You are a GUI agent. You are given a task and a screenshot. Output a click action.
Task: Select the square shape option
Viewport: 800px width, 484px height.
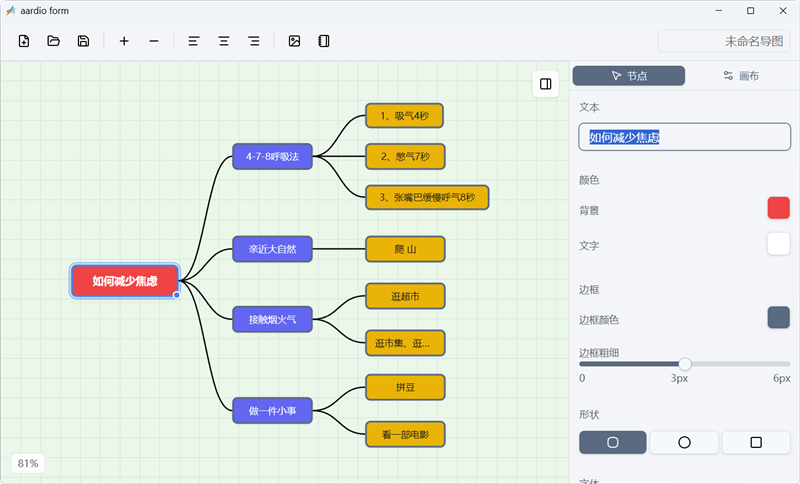[x=756, y=442]
